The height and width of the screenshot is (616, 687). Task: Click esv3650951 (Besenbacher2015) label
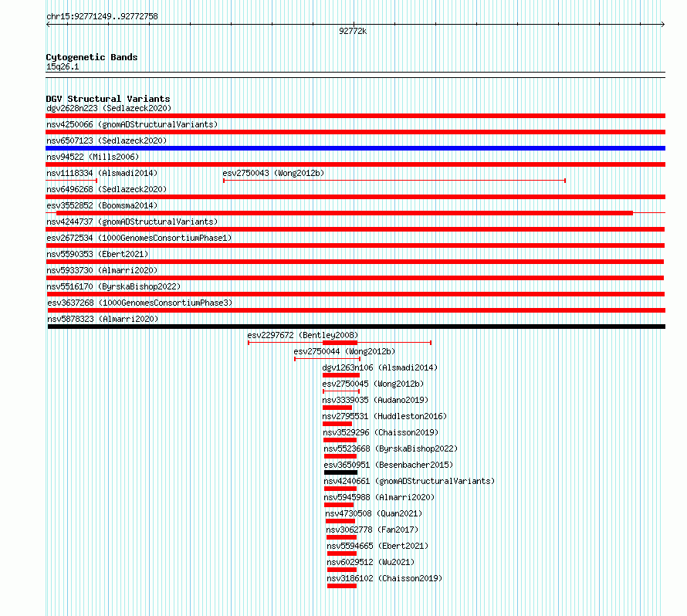click(388, 465)
